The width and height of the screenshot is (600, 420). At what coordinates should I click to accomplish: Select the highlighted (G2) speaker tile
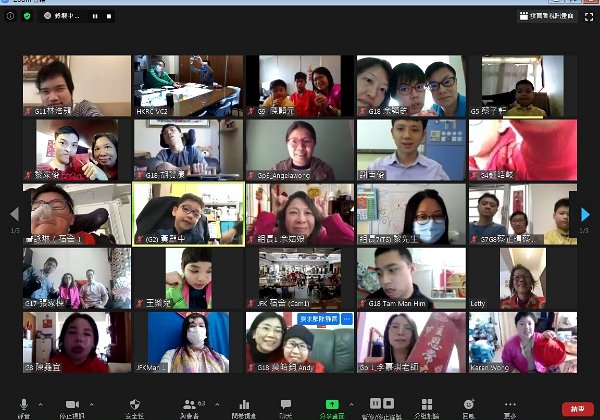(x=188, y=214)
